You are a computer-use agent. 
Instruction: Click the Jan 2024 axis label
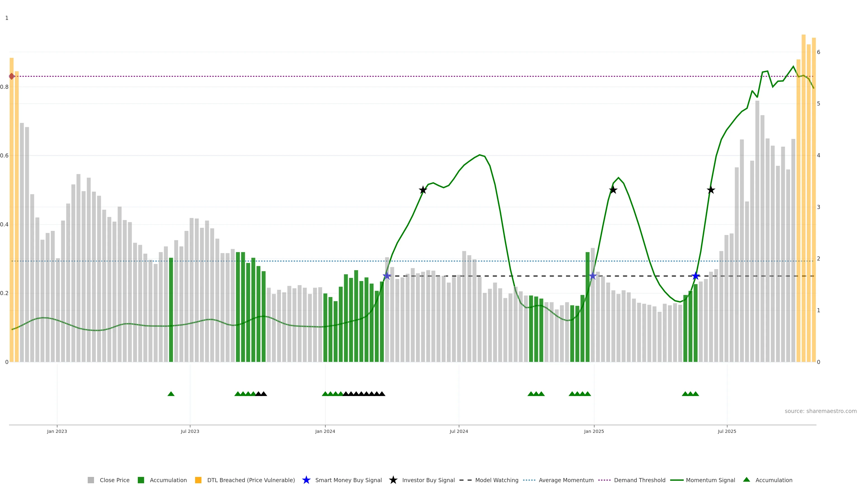pos(325,432)
